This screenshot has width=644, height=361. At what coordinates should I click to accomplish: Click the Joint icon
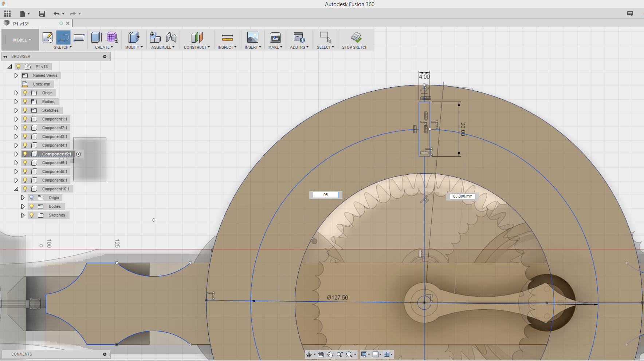(x=171, y=37)
